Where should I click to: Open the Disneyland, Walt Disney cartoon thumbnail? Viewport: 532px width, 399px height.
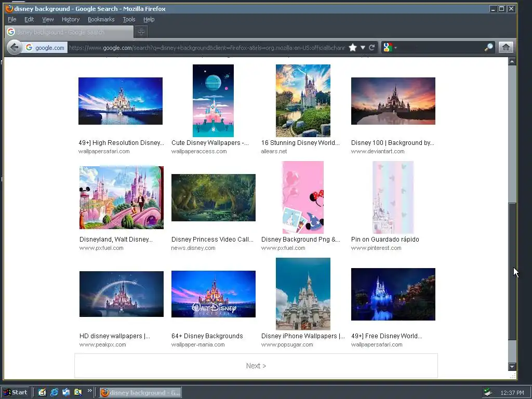[122, 197]
